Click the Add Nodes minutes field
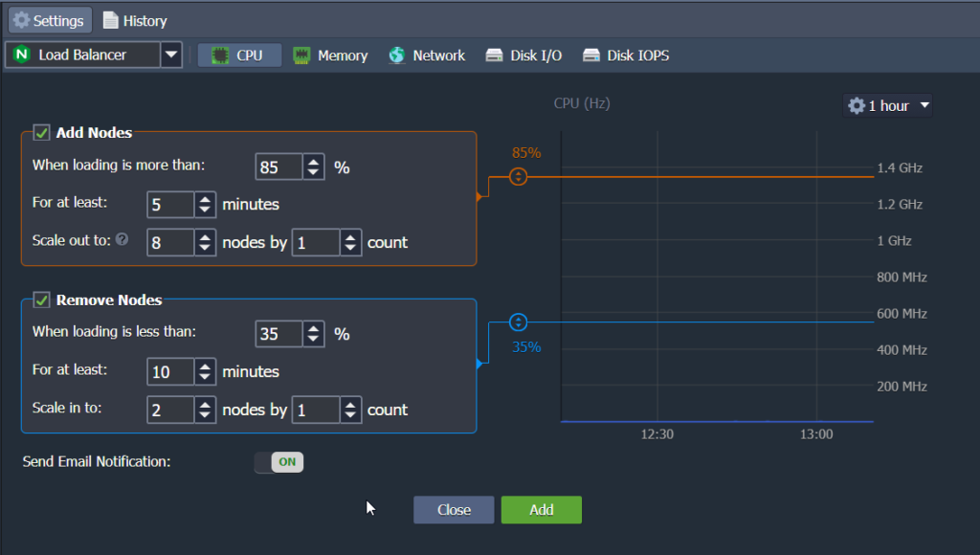The image size is (980, 555). [170, 205]
